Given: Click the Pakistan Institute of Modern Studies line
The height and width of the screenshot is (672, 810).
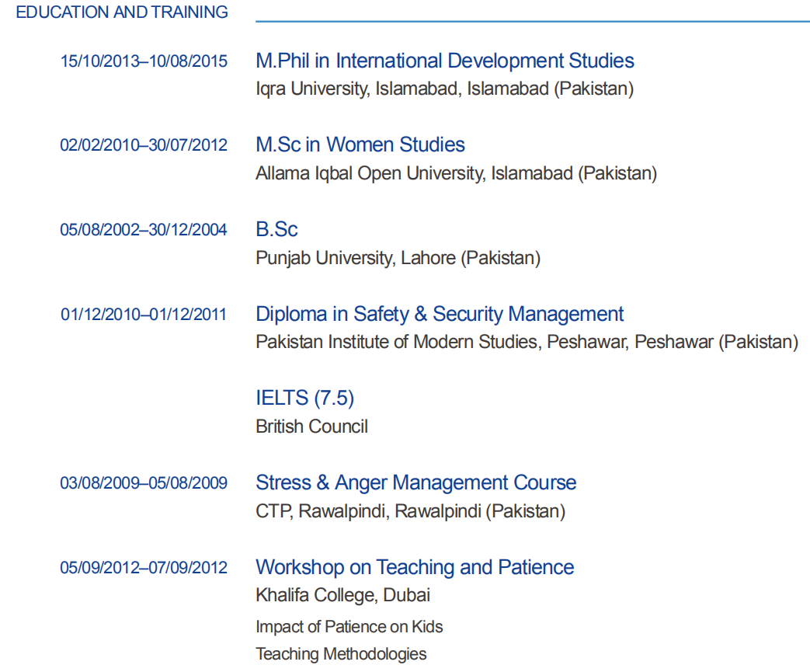Looking at the screenshot, I should (x=527, y=342).
